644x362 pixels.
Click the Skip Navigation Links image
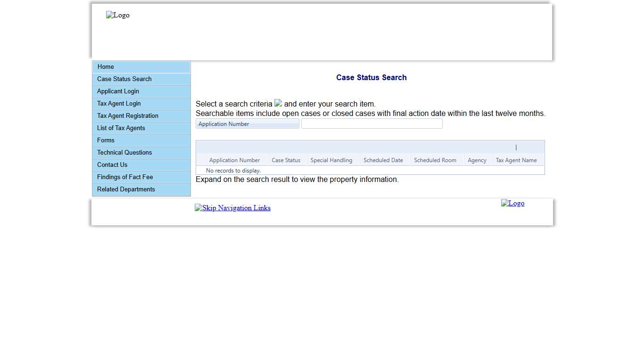(232, 207)
